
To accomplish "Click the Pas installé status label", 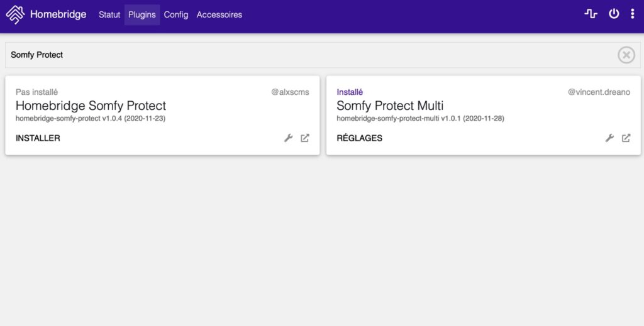I will (x=36, y=92).
